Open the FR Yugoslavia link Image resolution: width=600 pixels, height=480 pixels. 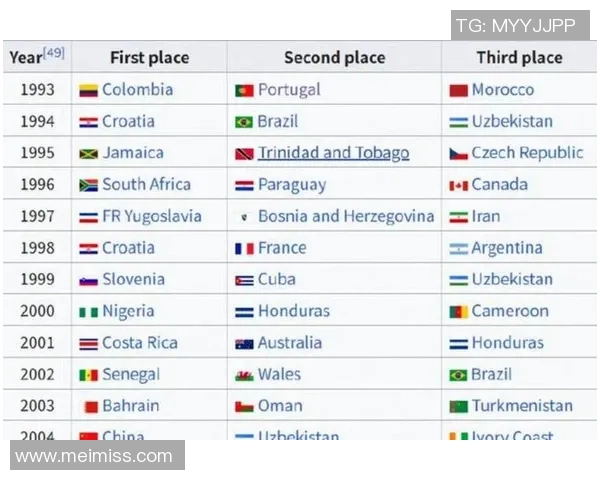pyautogui.click(x=151, y=216)
